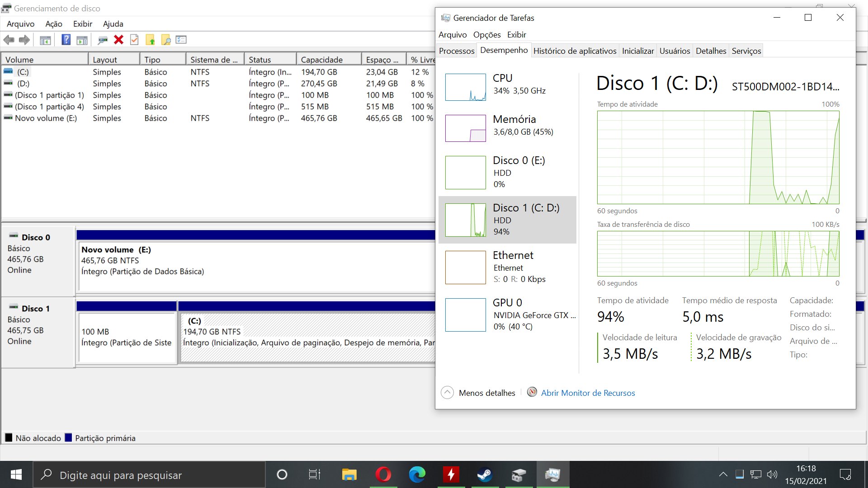
Task: Sort by Layout column header
Action: tap(114, 60)
